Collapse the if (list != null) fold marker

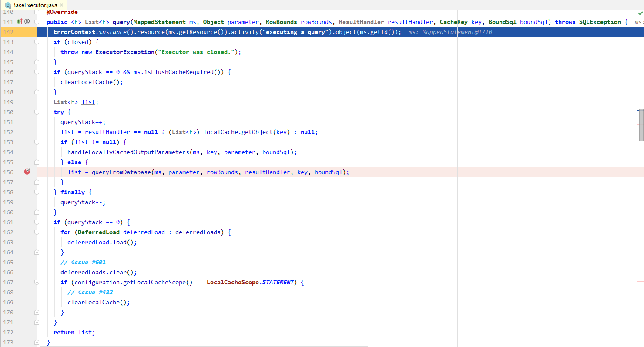pos(37,142)
